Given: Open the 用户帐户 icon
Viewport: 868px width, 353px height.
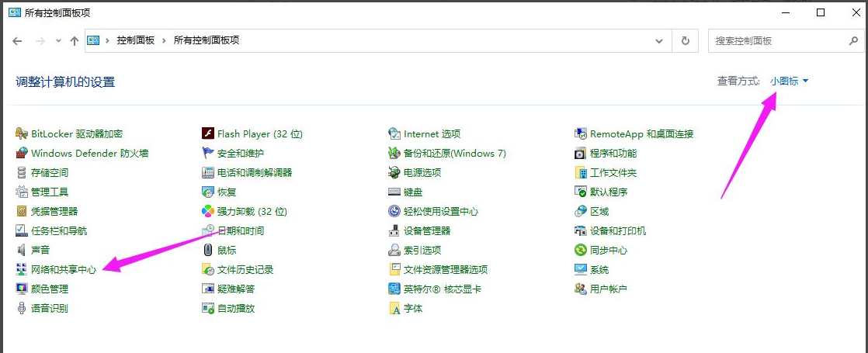Looking at the screenshot, I should (580, 289).
